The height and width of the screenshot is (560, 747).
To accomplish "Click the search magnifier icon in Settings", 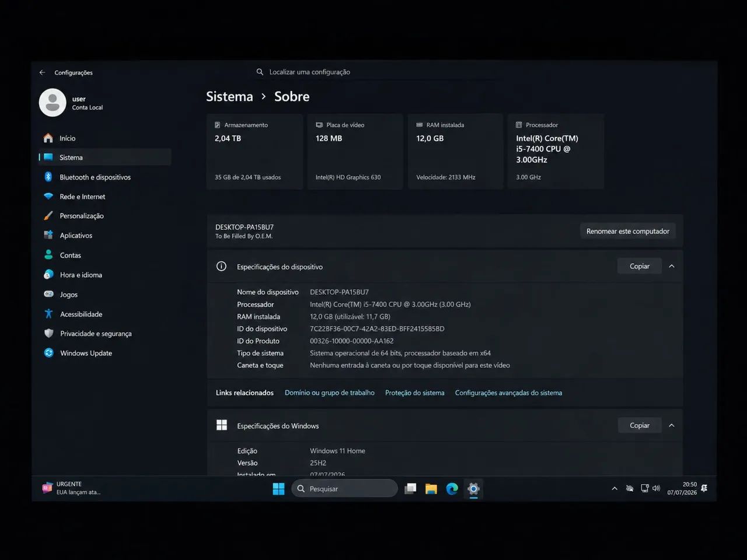I will click(260, 72).
